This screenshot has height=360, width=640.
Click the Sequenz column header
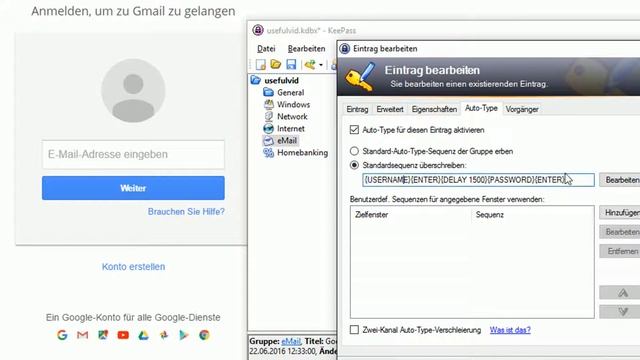[532, 215]
